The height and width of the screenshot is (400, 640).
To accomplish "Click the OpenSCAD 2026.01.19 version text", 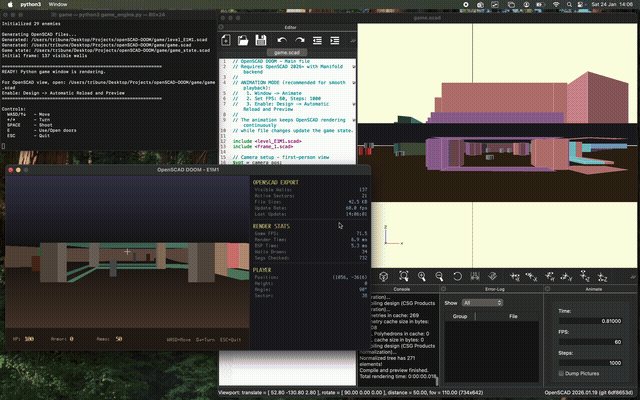I will pos(589,393).
